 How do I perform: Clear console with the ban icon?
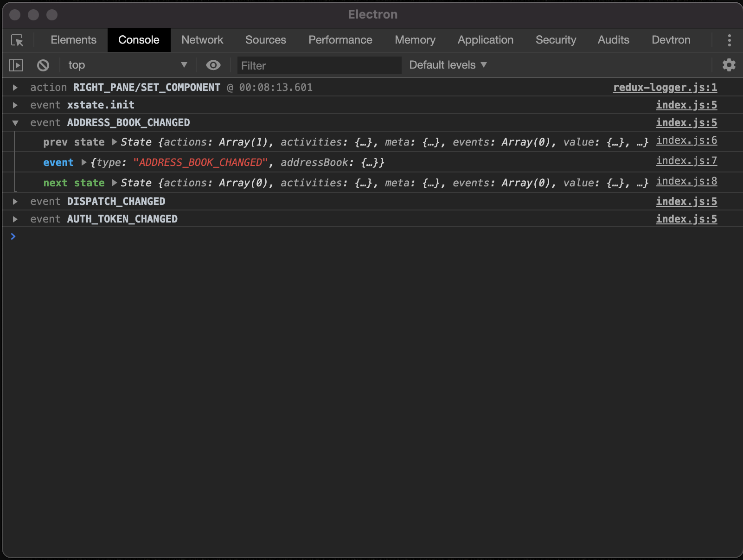pos(43,65)
